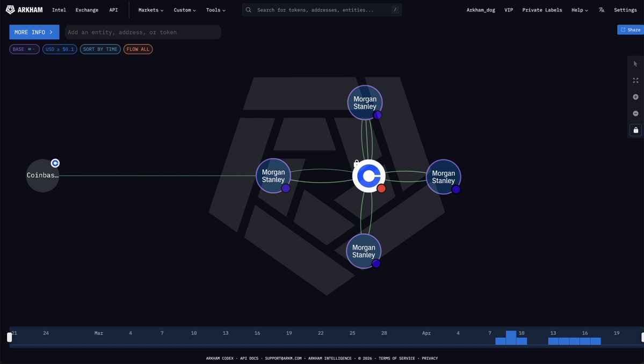Click the left timeline range handle
The height and width of the screenshot is (364, 644).
click(10, 337)
